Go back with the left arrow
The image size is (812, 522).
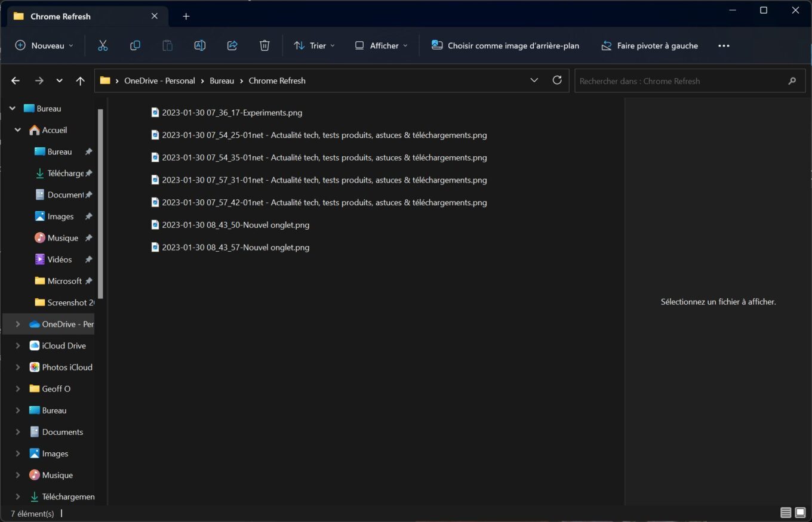pyautogui.click(x=16, y=81)
